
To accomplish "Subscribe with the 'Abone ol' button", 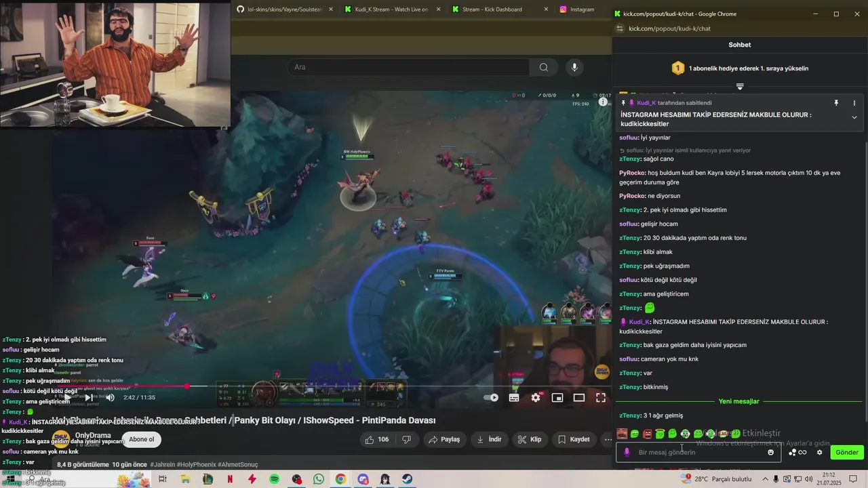I will click(x=141, y=439).
